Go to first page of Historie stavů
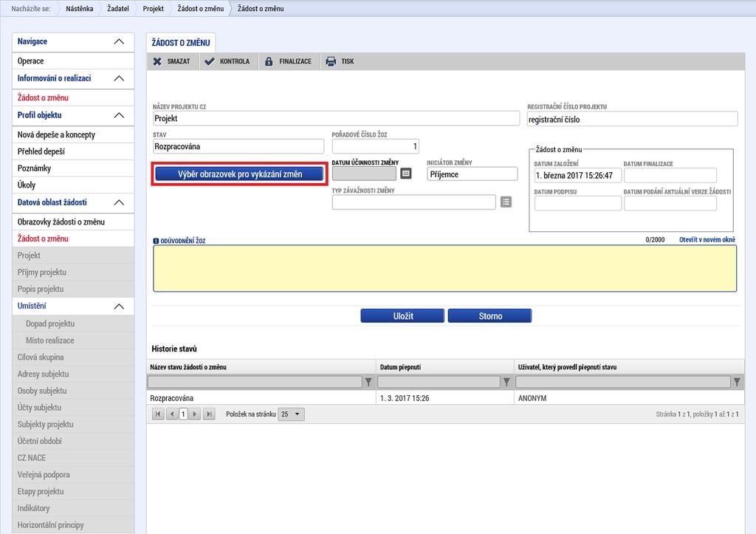The height and width of the screenshot is (534, 756). [158, 414]
